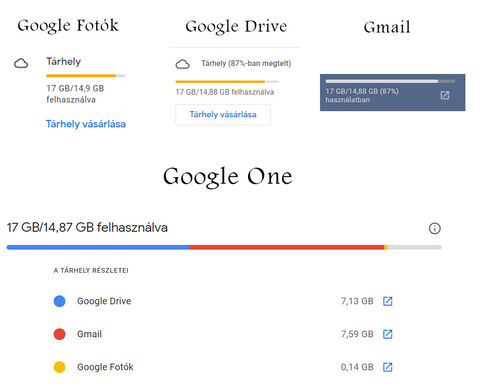Click the Tárhely vásárlása link under Google Fotók
This screenshot has width=480, height=390.
(x=86, y=124)
